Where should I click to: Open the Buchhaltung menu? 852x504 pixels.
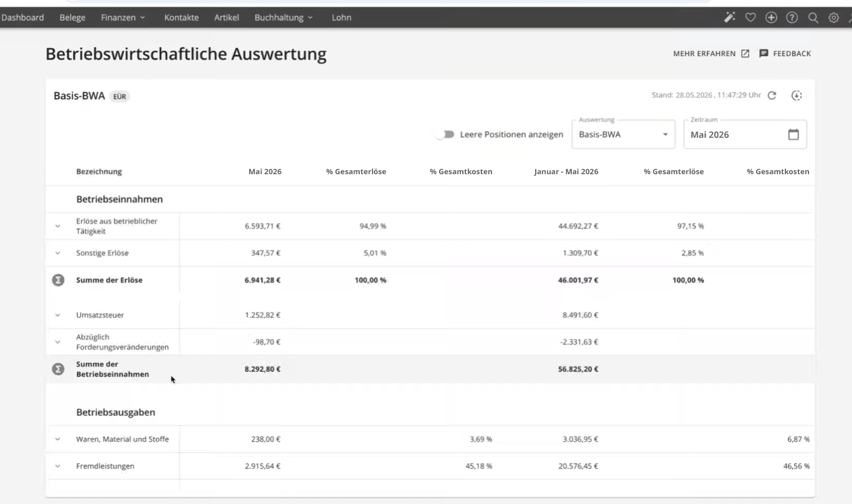(283, 17)
